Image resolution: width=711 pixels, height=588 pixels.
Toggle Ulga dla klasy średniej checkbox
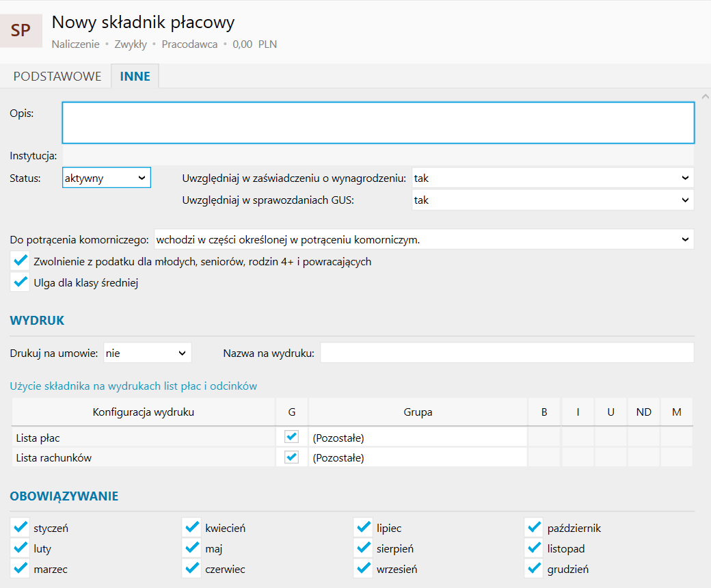21,282
